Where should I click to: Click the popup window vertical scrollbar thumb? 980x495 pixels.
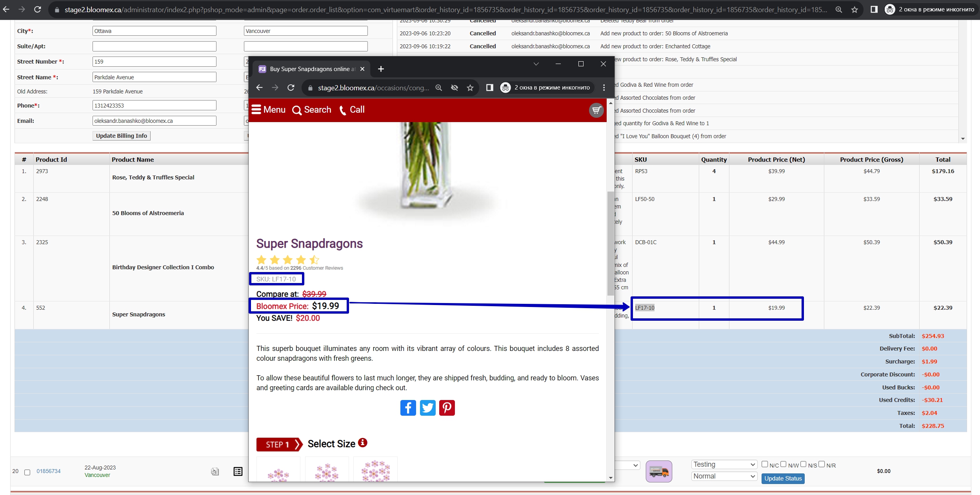[611, 243]
